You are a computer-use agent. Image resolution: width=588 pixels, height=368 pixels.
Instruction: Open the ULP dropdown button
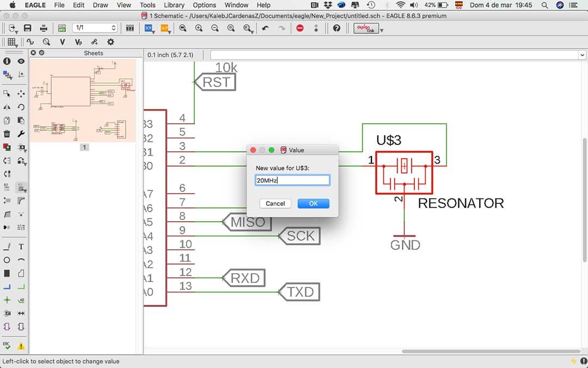point(166,28)
